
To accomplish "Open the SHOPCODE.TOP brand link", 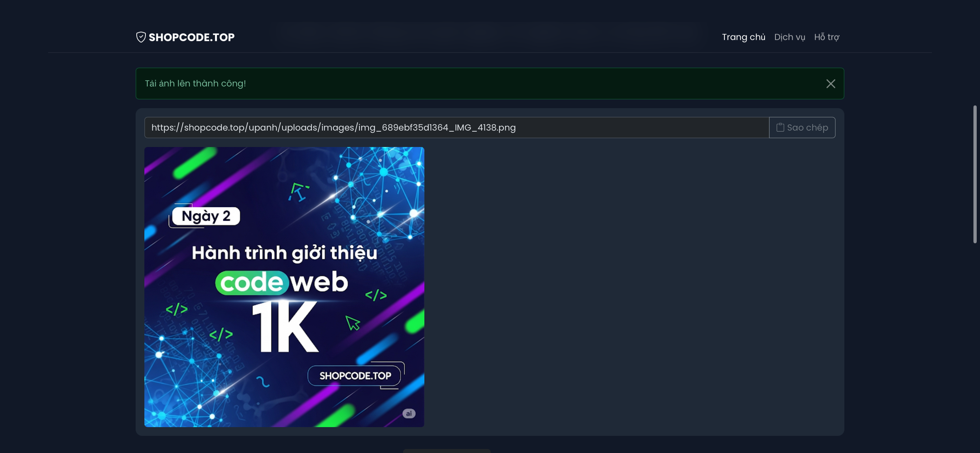I will (x=185, y=37).
